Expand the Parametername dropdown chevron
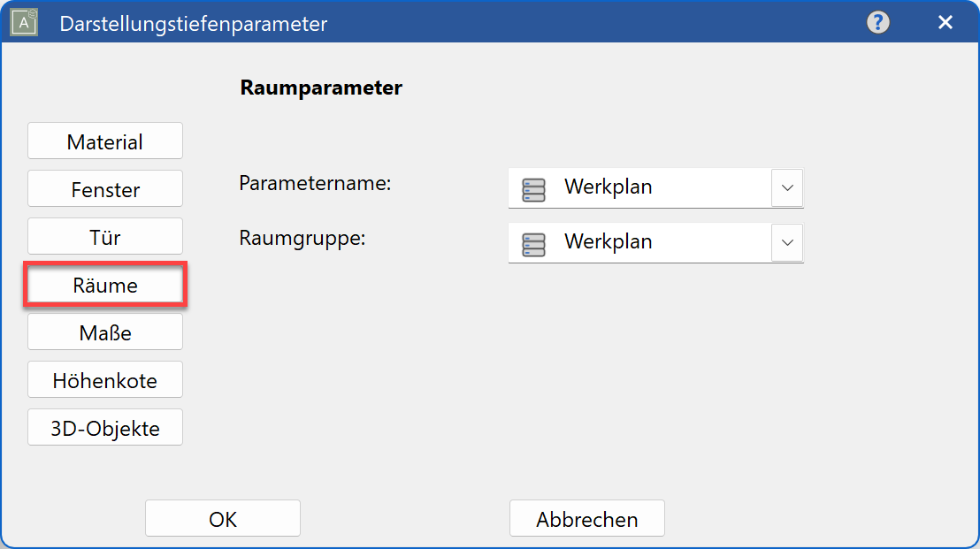The image size is (980, 549). [786, 187]
